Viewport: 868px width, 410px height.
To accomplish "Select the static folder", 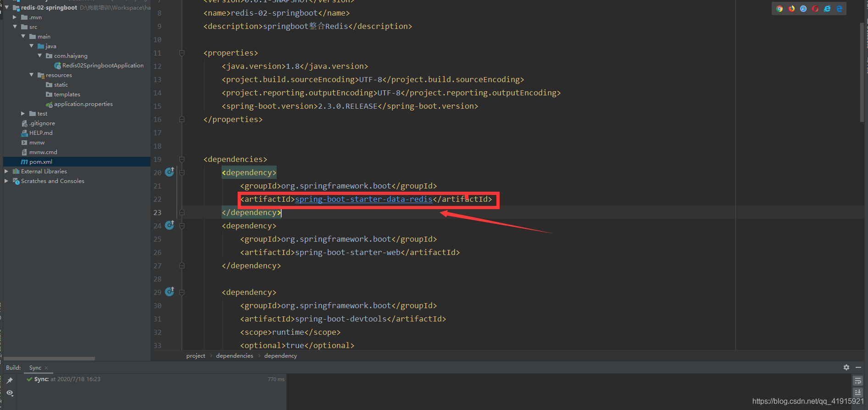I will [x=57, y=85].
